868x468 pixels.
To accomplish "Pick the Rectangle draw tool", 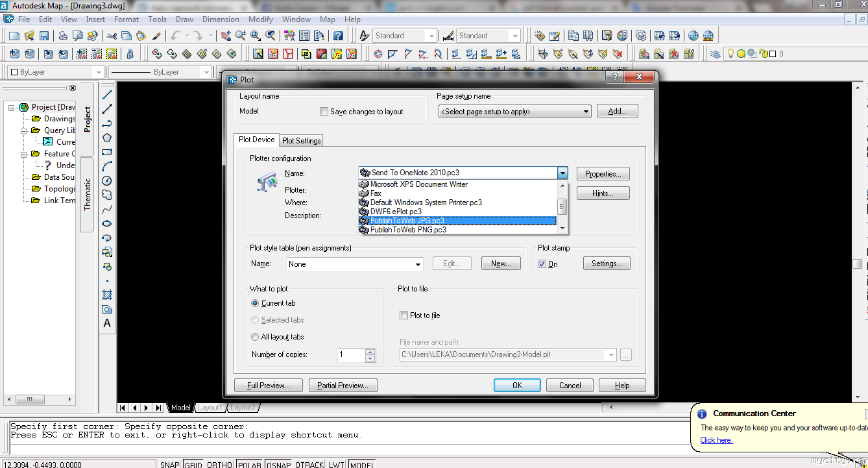I will 107,152.
